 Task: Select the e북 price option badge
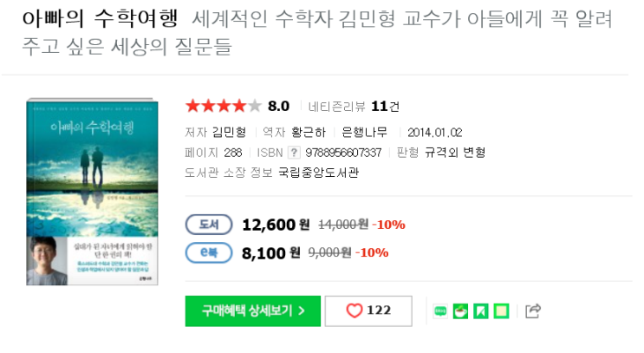[x=208, y=253]
